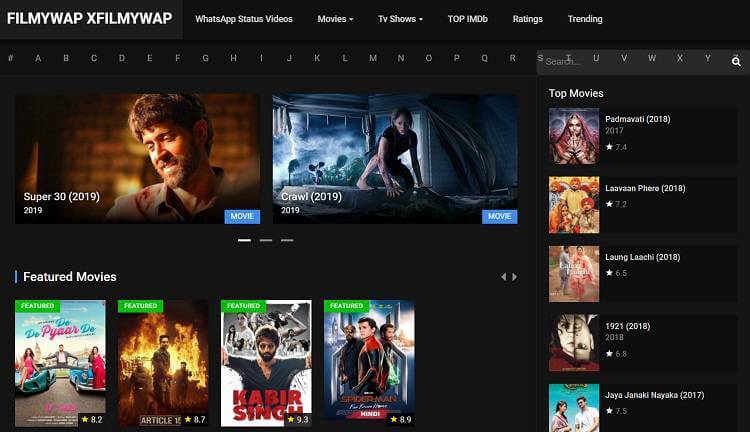Screen dimensions: 750x432
Task: Open Jaya Janaki Nayaka (2017) title link
Action: point(655,395)
